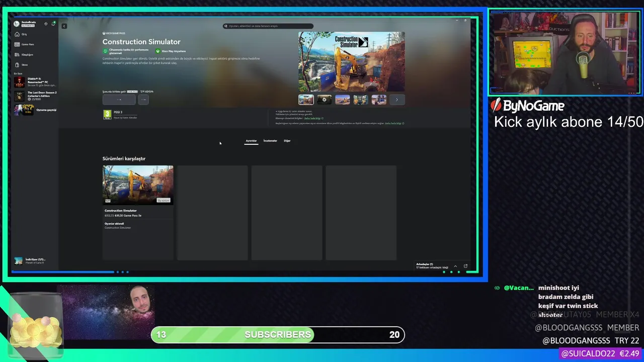The width and height of the screenshot is (644, 362).
Task: Go to Giriş home in sidebar
Action: 21,34
